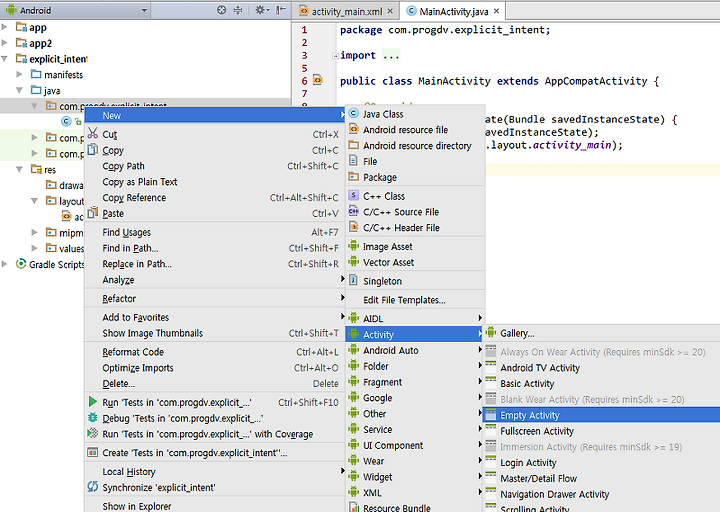The image size is (720, 512).
Task: Choose Cut from the context menu
Action: (215, 135)
